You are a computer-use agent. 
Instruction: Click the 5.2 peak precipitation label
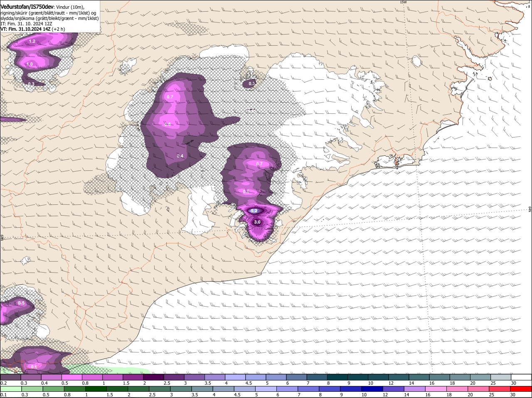coord(254,211)
